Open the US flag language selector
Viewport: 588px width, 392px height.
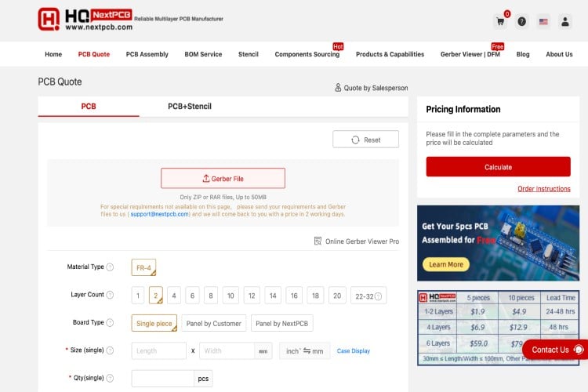[543, 21]
